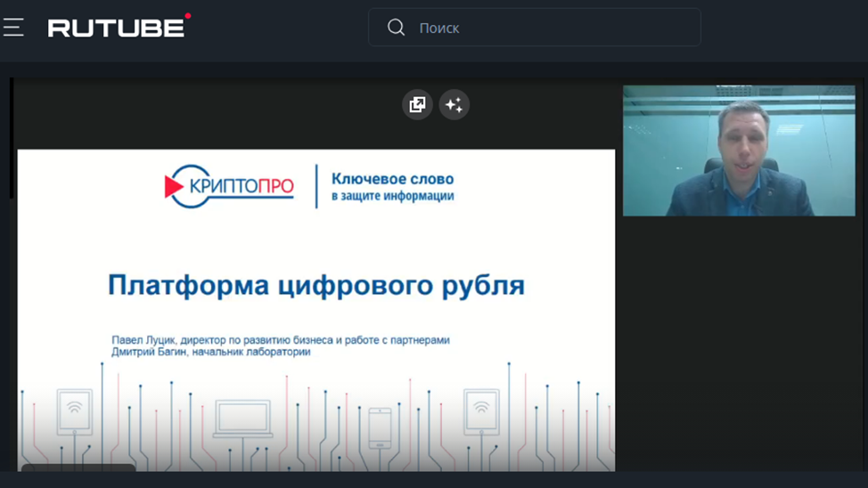Screen dimensions: 868x488
Task: Click the КриптоПро logo on slide
Action: click(230, 186)
